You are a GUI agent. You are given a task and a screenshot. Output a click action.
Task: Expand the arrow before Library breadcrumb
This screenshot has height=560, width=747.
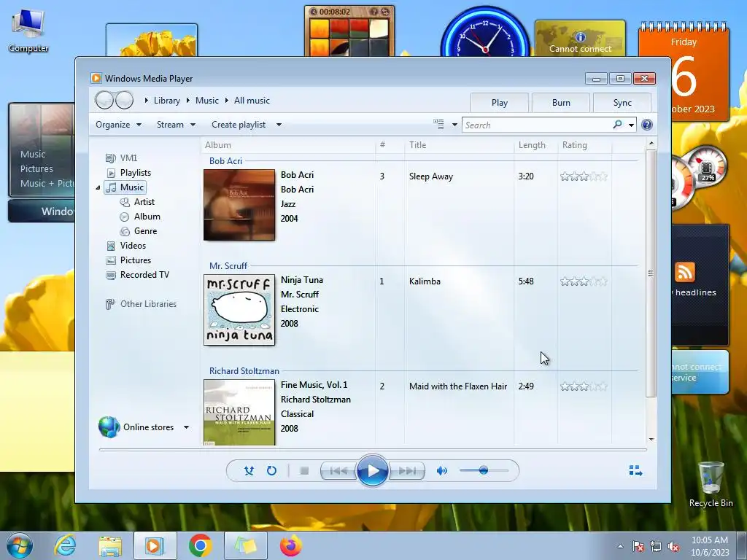[146, 101]
